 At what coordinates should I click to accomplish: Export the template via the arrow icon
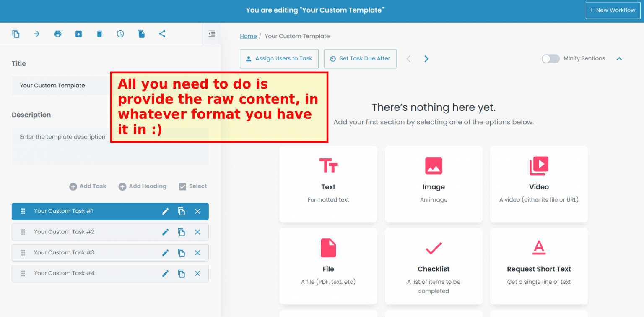click(36, 34)
